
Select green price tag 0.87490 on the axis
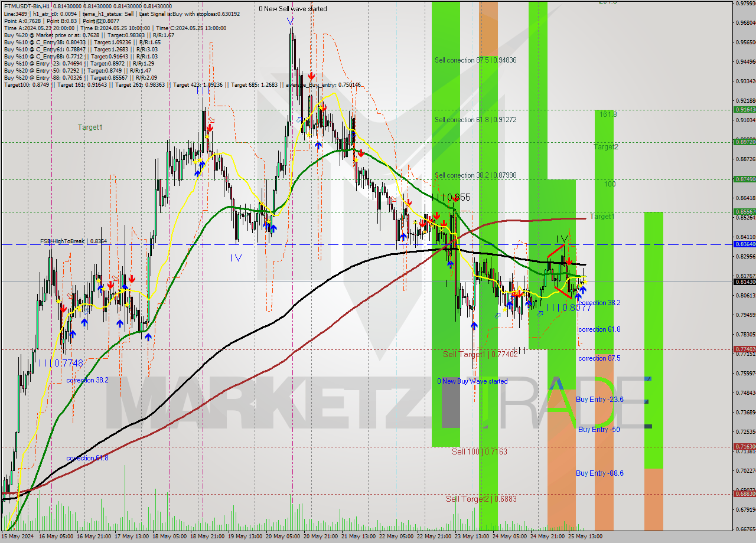click(x=744, y=179)
